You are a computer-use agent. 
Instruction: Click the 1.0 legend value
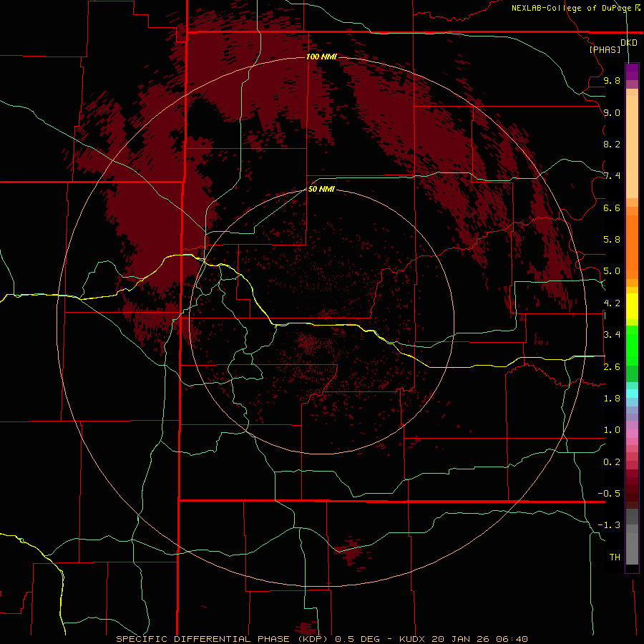tap(612, 429)
